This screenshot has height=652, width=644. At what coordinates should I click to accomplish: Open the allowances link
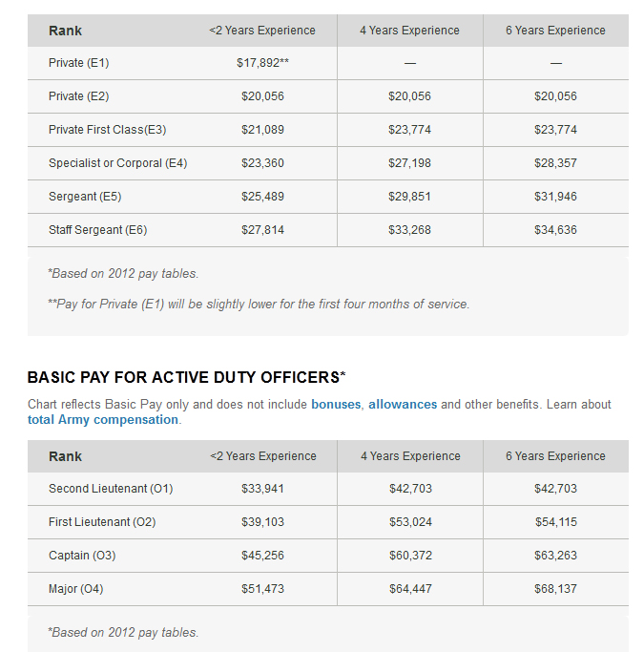click(403, 405)
